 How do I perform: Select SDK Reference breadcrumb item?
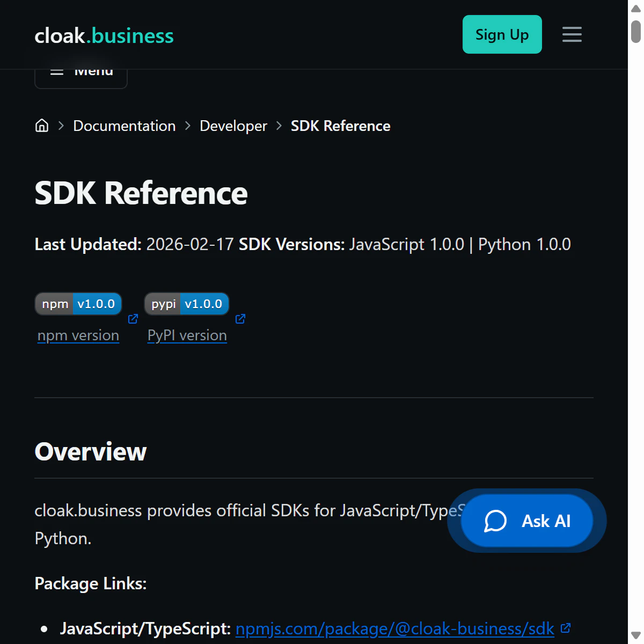[x=341, y=126]
